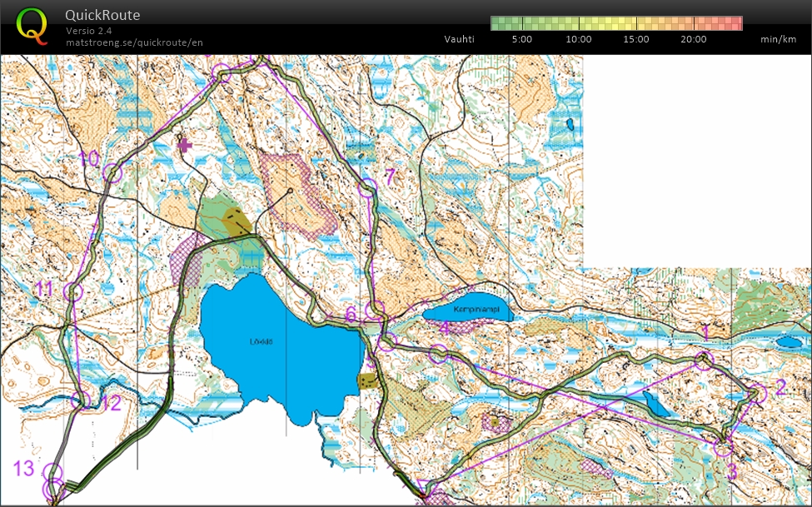This screenshot has width=812, height=507.
Task: Open the matstroeng.se/quickroute/en link
Action: (134, 42)
